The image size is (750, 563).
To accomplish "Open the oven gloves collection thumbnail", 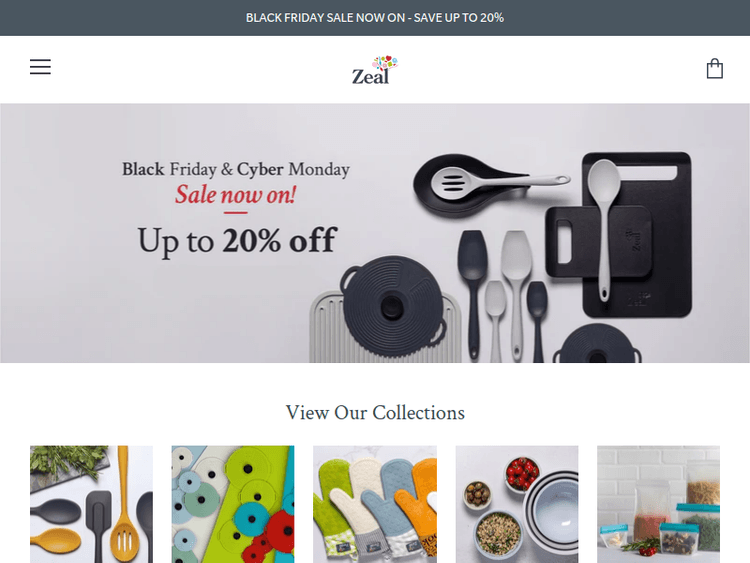I will 375,504.
